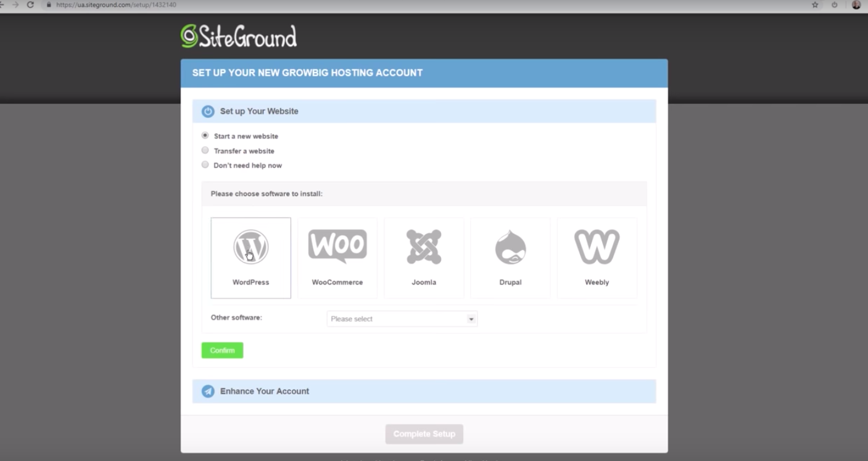Open the Other software dropdown
The height and width of the screenshot is (461, 868).
point(402,319)
